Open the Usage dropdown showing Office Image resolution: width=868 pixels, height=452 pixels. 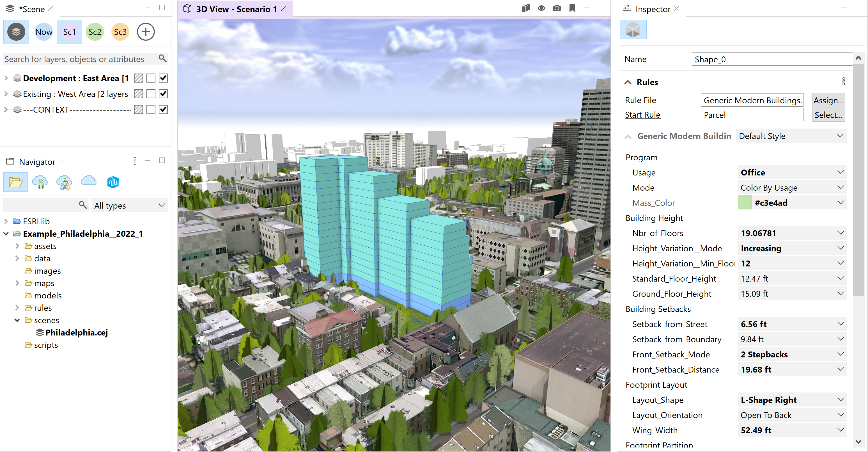[x=792, y=172]
